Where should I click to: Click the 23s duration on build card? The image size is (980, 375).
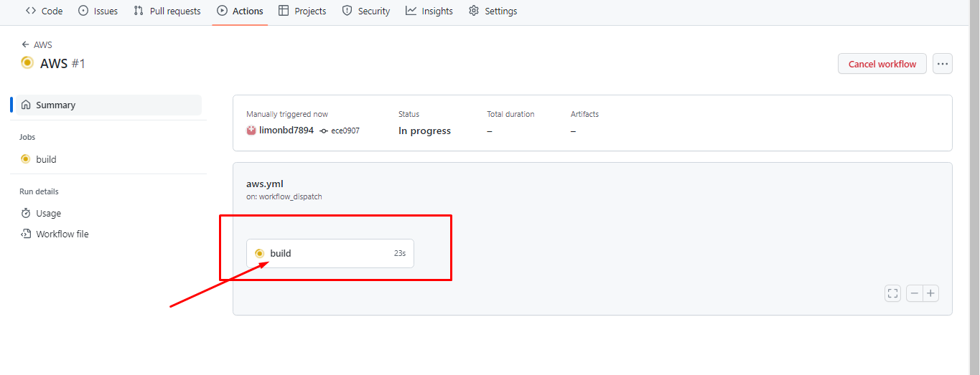click(400, 253)
